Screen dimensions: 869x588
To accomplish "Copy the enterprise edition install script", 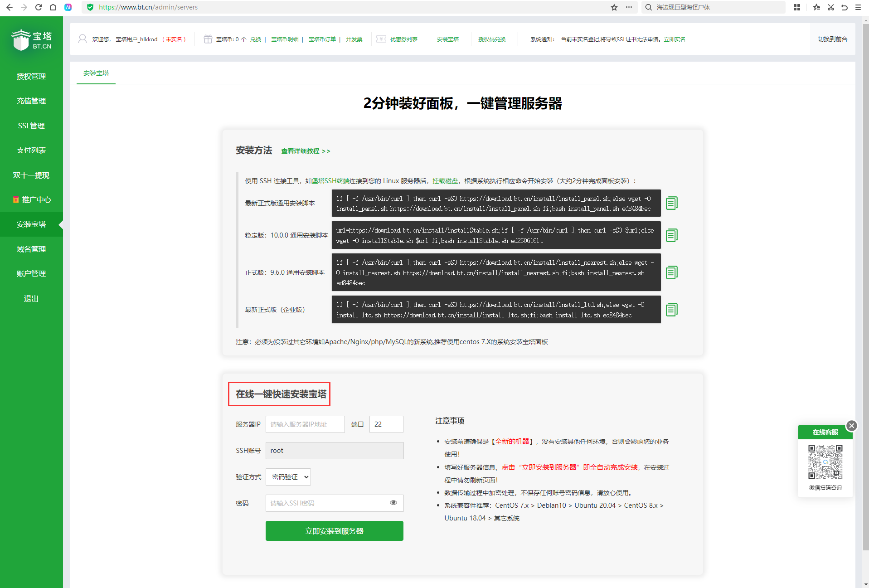I will click(x=671, y=310).
